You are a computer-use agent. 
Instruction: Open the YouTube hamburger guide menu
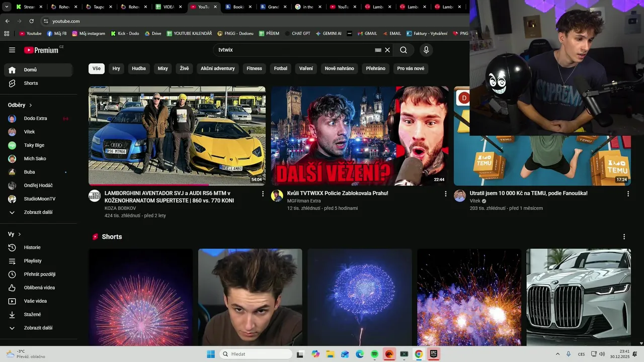(12, 50)
